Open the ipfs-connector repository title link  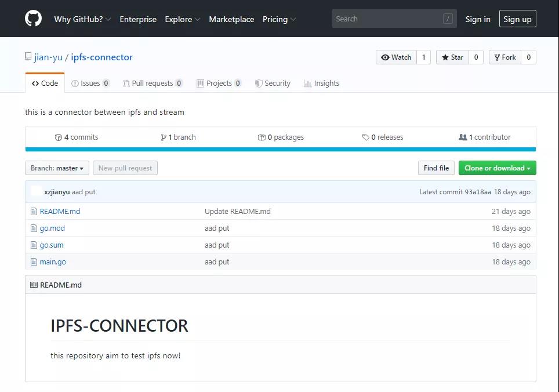[101, 57]
